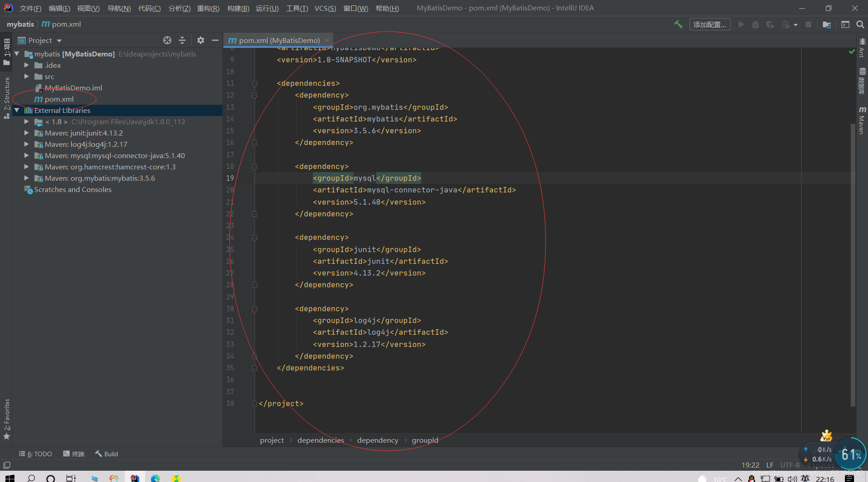Open Project Structure from the toolbar
This screenshot has height=482, width=868.
coord(827,24)
